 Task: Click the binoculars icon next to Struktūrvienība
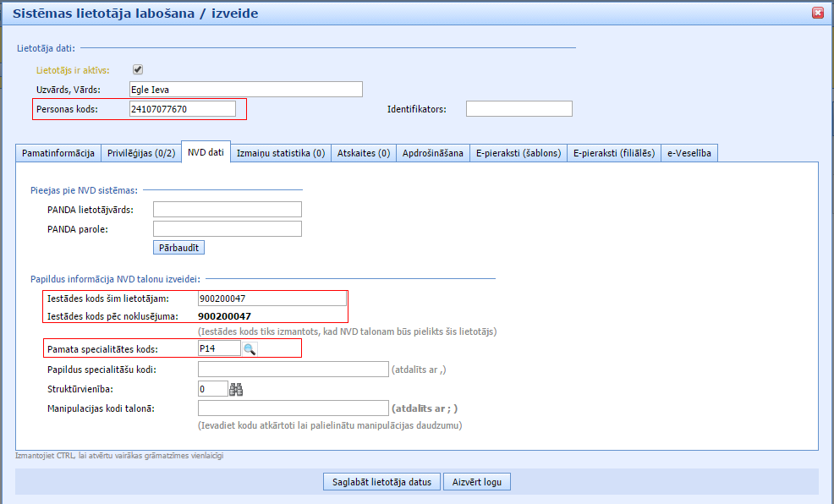tap(236, 389)
